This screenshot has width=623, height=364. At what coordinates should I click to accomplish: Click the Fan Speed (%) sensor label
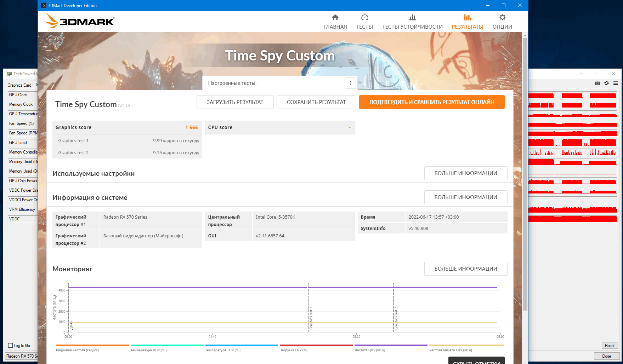[22, 123]
